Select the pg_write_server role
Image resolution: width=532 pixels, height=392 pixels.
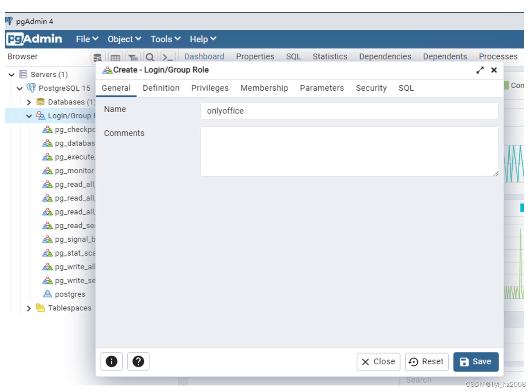(x=75, y=281)
